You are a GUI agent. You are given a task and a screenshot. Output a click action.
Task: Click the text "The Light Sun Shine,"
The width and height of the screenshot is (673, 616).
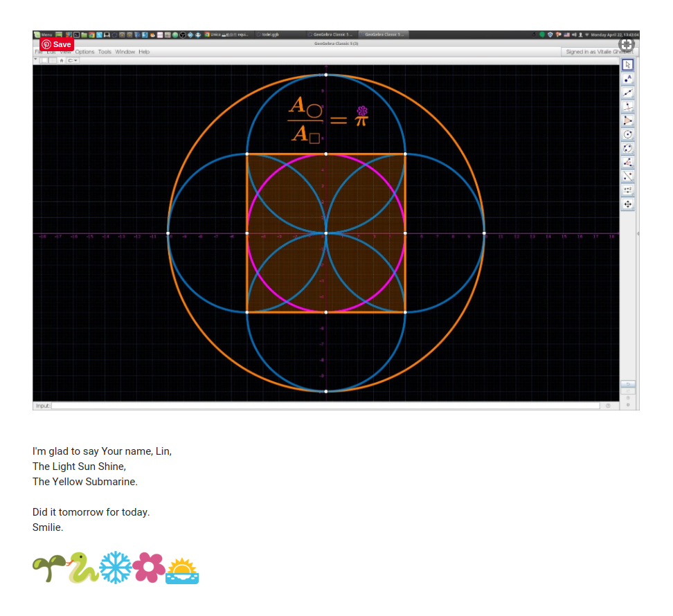coord(80,466)
